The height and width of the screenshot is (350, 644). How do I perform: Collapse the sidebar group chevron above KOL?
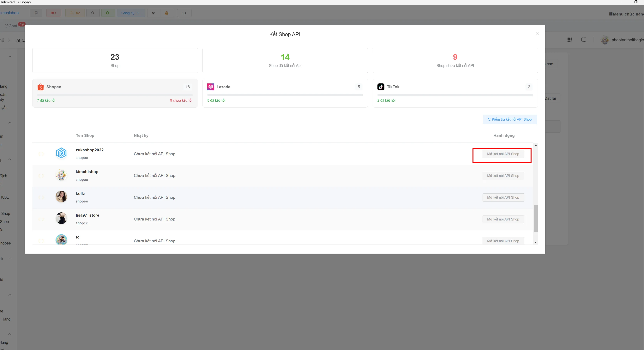[x=10, y=160]
